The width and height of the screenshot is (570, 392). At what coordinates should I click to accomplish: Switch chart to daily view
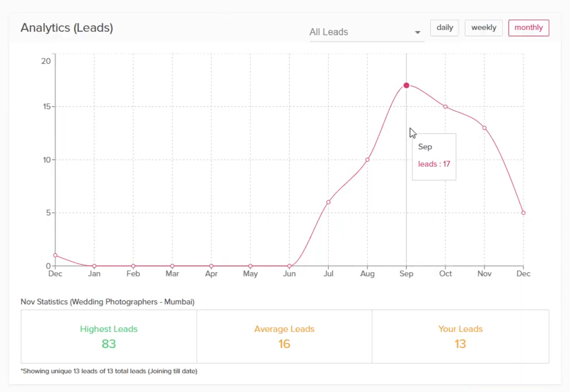pos(444,28)
